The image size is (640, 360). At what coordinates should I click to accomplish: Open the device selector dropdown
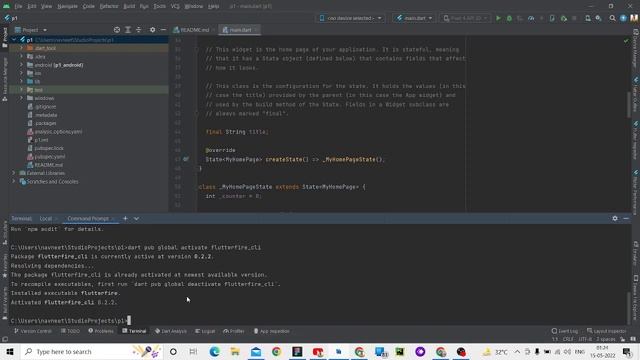[x=350, y=18]
